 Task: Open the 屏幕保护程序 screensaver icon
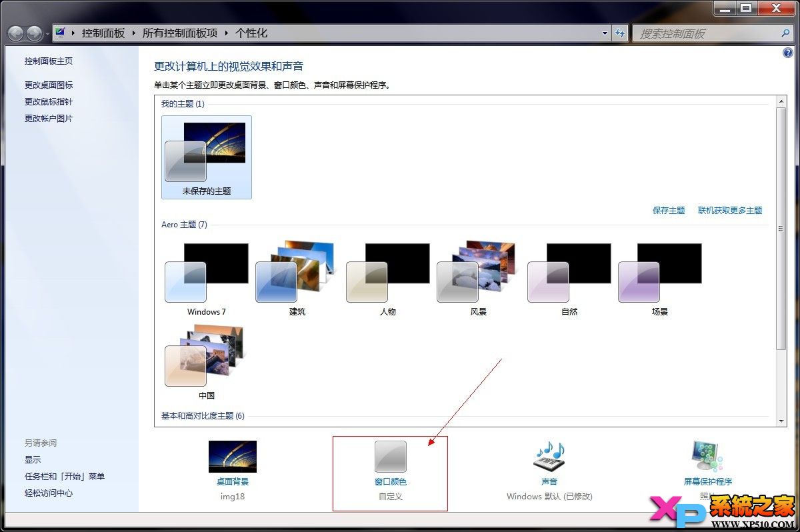point(707,455)
